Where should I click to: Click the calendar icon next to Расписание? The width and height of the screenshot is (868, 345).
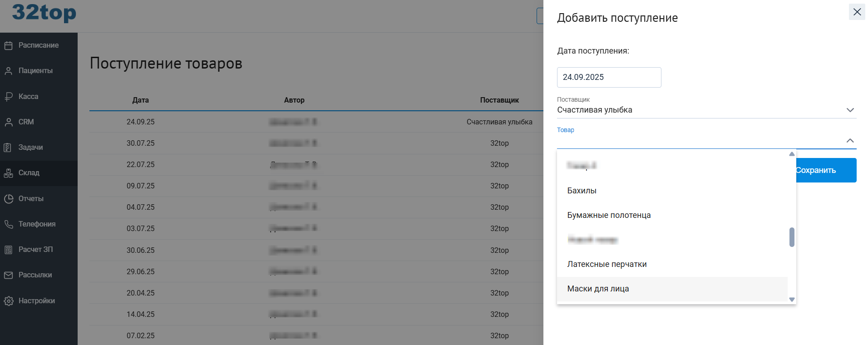8,45
